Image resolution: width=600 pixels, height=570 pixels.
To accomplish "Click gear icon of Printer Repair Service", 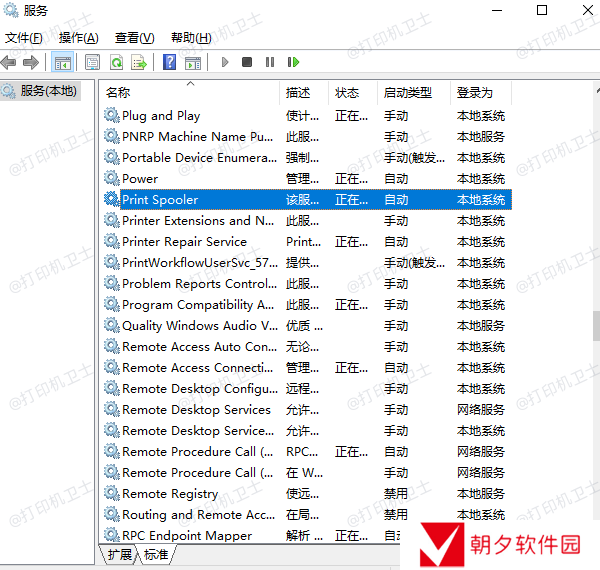I will [x=112, y=241].
